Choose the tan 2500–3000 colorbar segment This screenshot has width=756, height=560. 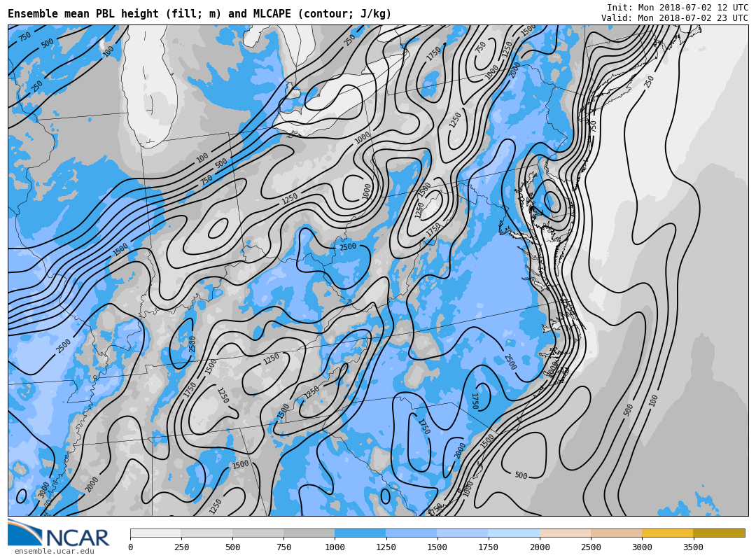click(x=616, y=533)
